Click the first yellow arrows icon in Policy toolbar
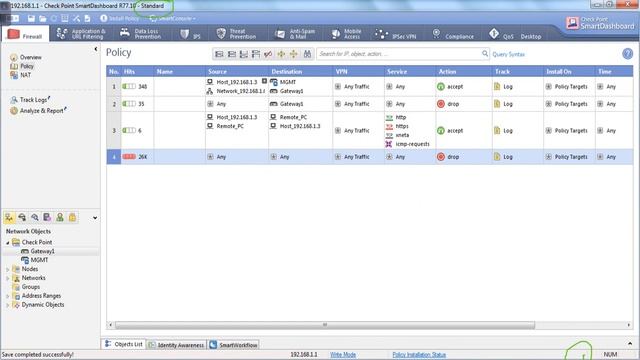 coord(281,54)
